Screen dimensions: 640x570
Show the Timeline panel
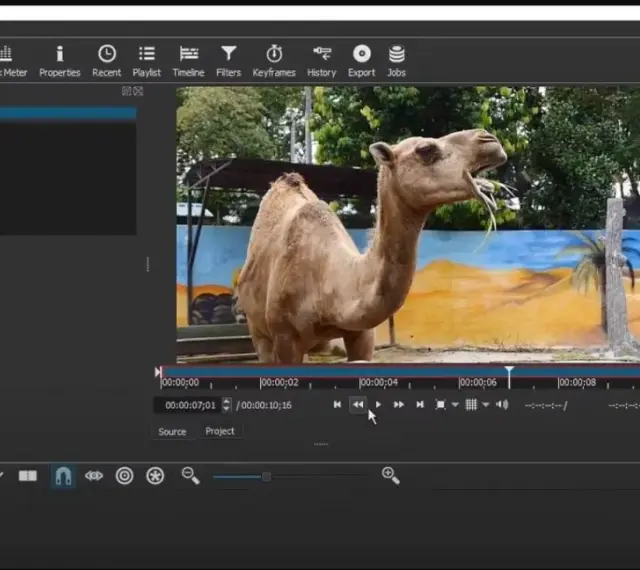(x=188, y=61)
